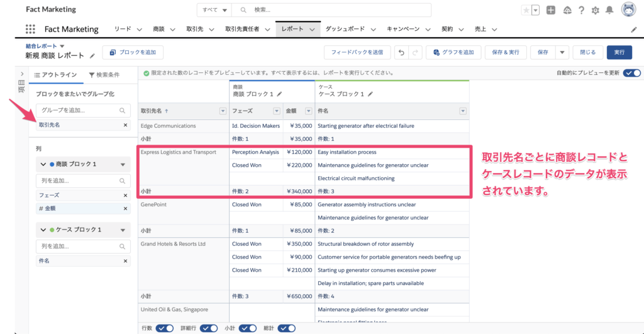Open the Setup gear icon
Screen dimensions: 644x334
(595, 10)
